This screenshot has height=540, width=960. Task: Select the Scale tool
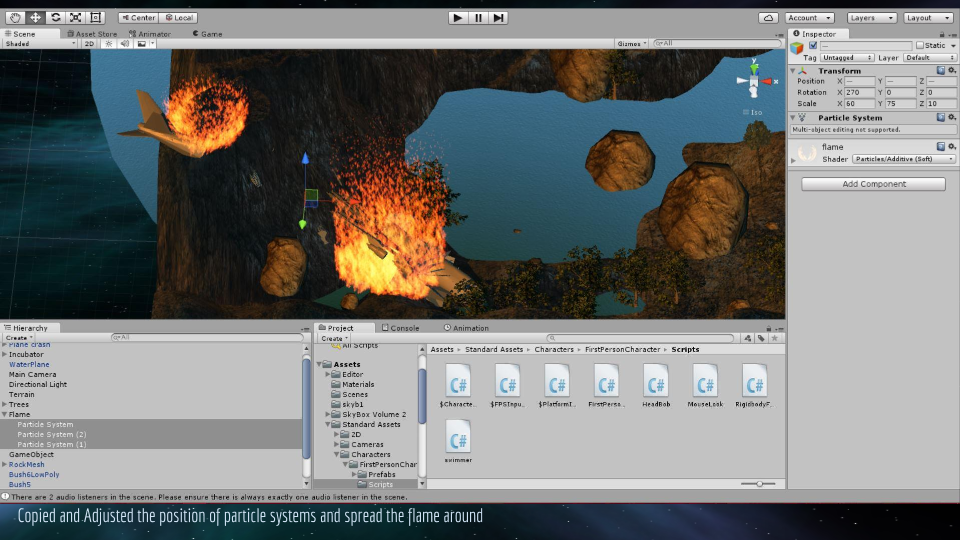pyautogui.click(x=75, y=18)
